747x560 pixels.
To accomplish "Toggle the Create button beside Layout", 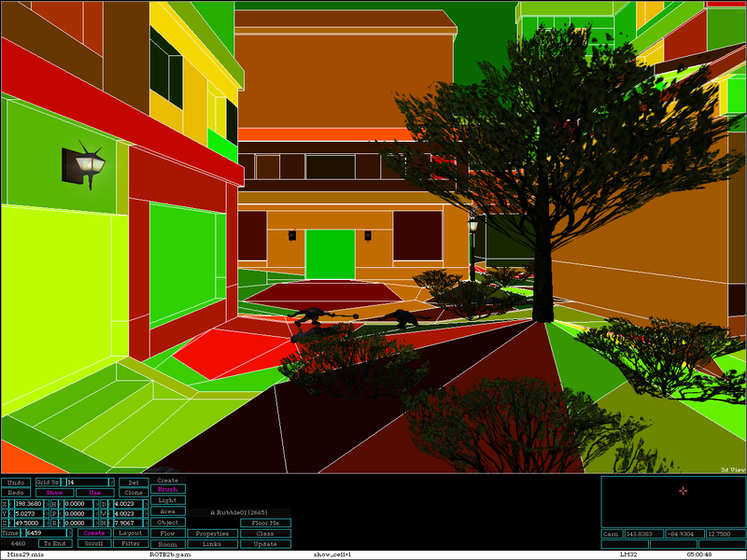I will click(x=94, y=533).
